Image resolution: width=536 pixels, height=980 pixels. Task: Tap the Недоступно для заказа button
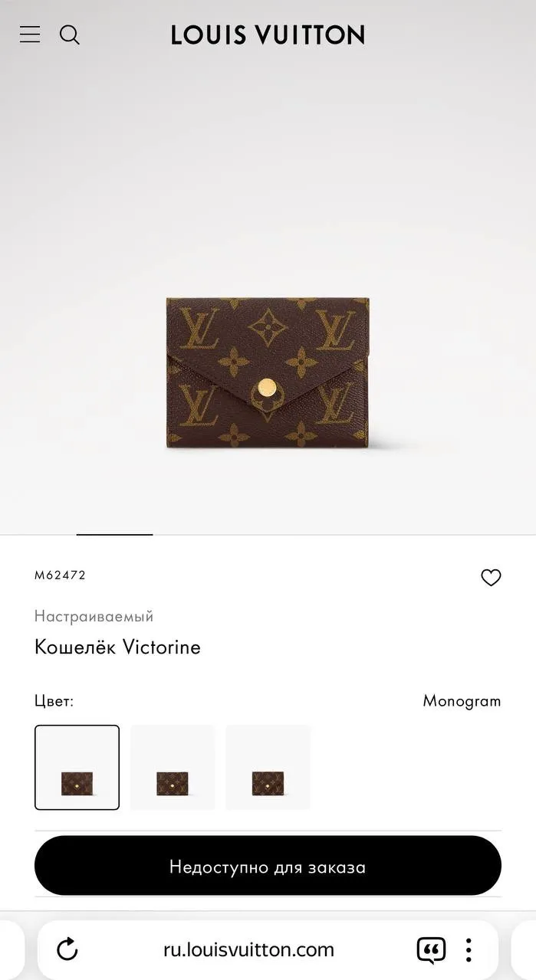pos(268,867)
